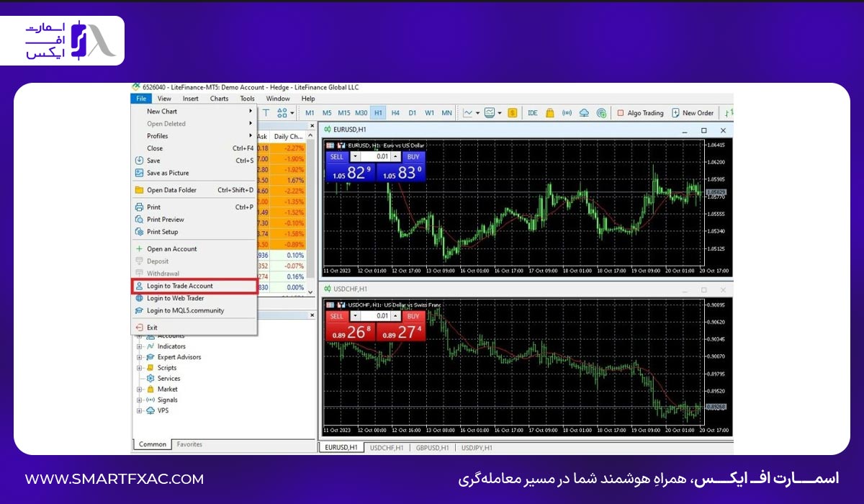864x504 pixels.
Task: Click Open an Account entry
Action: pyautogui.click(x=194, y=249)
